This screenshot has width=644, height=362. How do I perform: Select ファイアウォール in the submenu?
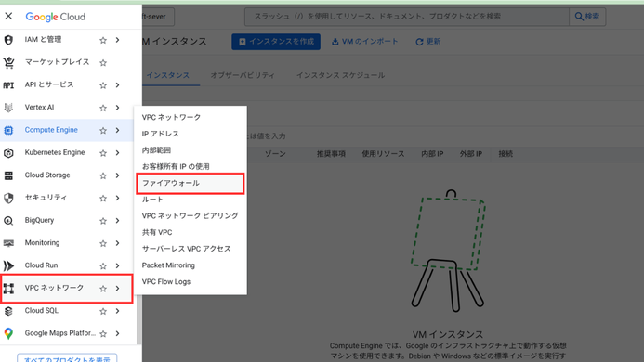pos(191,183)
